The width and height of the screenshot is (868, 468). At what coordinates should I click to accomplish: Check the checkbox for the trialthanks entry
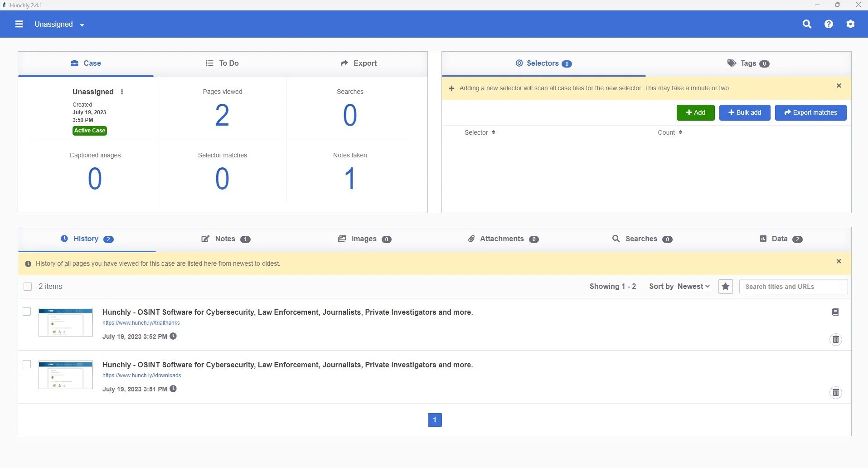pyautogui.click(x=27, y=312)
